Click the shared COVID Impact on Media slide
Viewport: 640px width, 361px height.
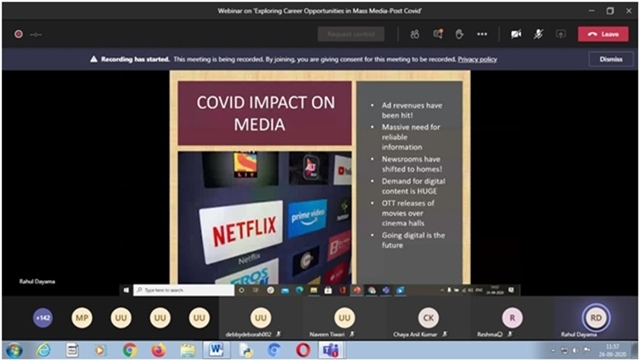click(320, 177)
